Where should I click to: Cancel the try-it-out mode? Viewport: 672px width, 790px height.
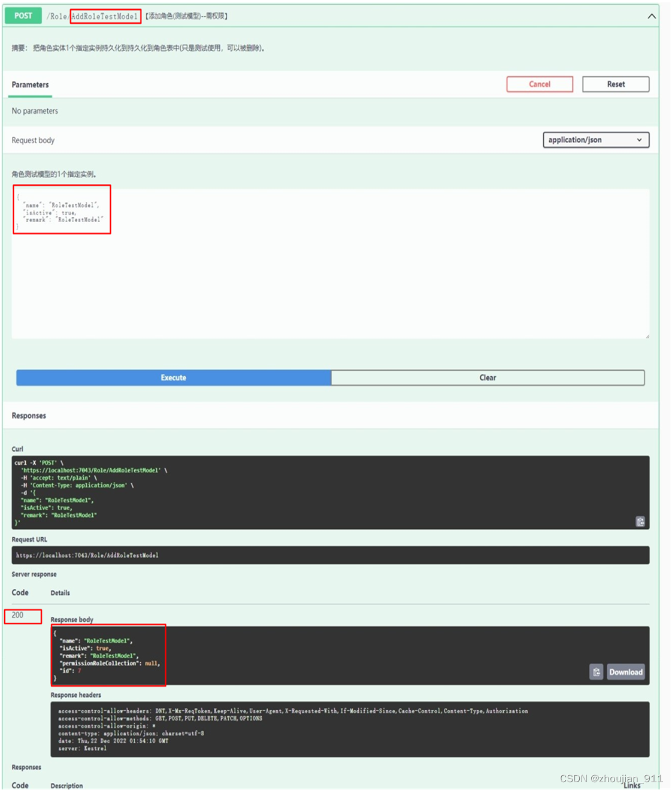(540, 84)
